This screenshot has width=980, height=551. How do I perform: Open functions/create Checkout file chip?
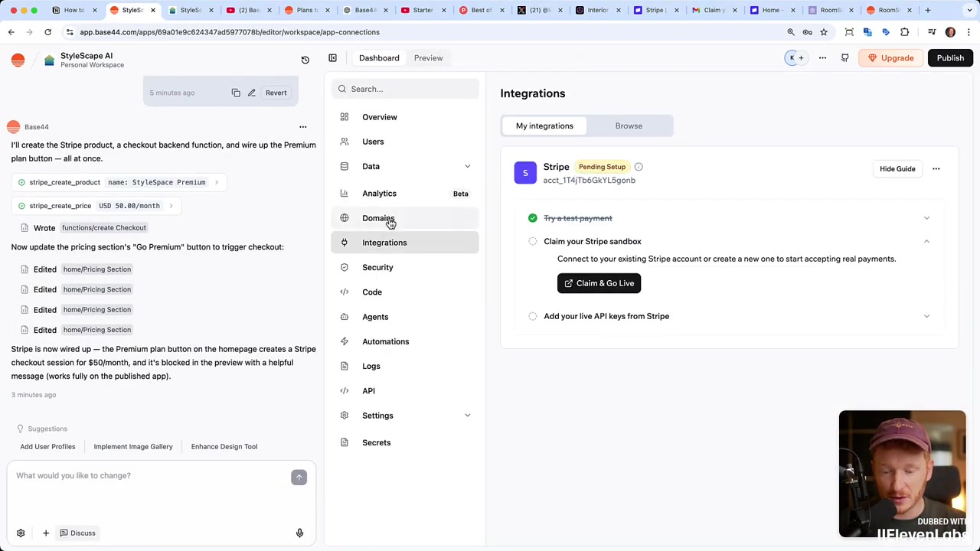103,227
